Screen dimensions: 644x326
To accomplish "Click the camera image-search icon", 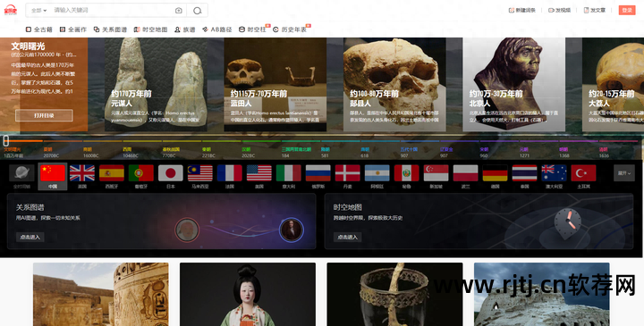I will (179, 11).
